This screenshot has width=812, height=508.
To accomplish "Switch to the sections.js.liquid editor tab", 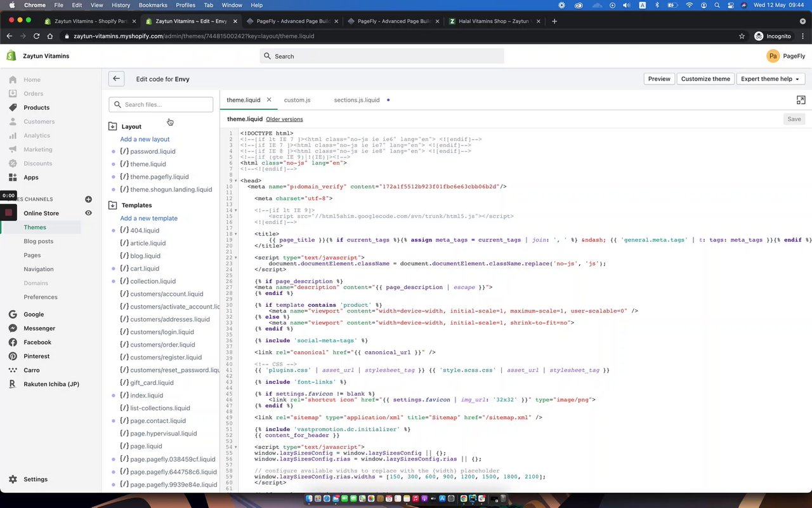I will tap(357, 100).
